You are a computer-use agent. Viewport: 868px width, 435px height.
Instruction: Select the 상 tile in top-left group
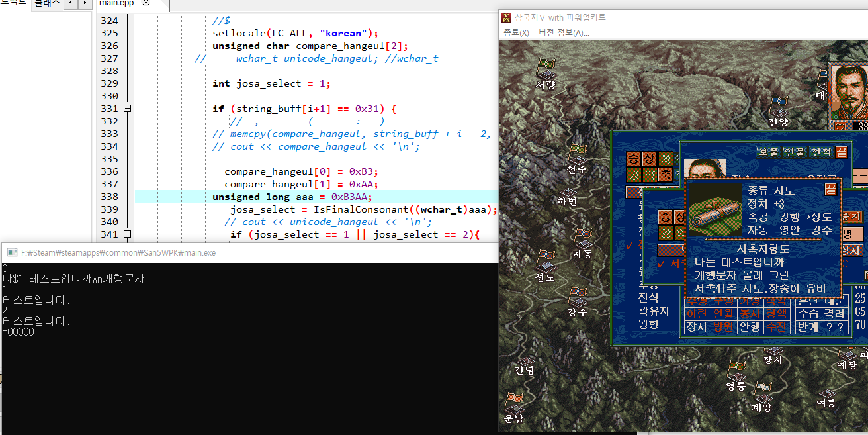[650, 159]
